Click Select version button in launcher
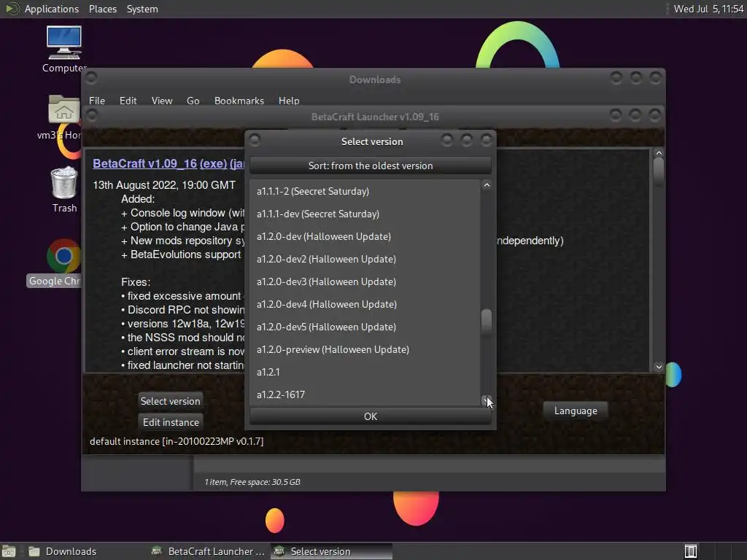This screenshot has width=747, height=560. pos(170,401)
